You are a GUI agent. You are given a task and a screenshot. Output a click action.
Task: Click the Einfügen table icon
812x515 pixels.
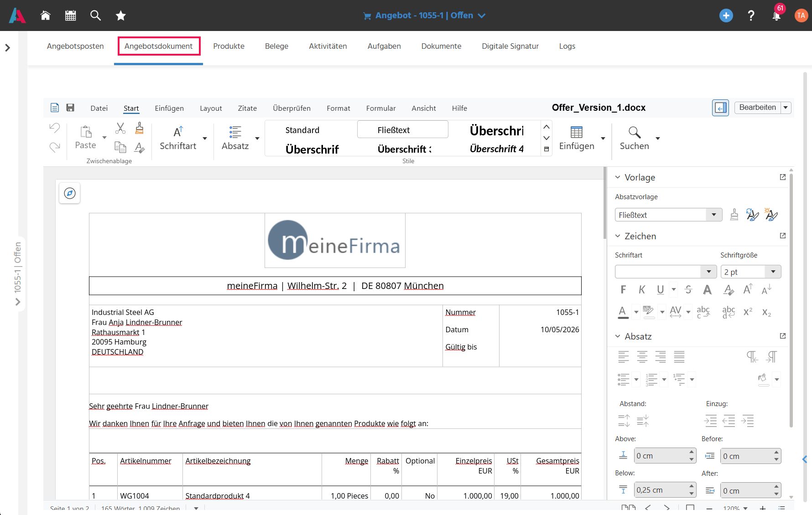577,132
